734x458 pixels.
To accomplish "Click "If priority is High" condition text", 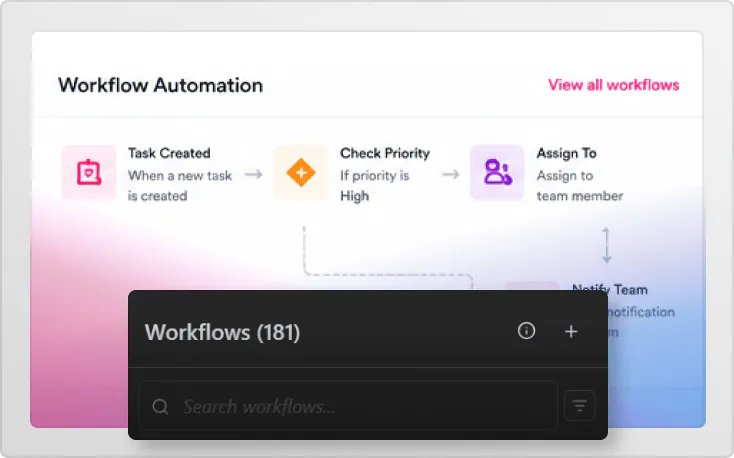I will tap(374, 185).
